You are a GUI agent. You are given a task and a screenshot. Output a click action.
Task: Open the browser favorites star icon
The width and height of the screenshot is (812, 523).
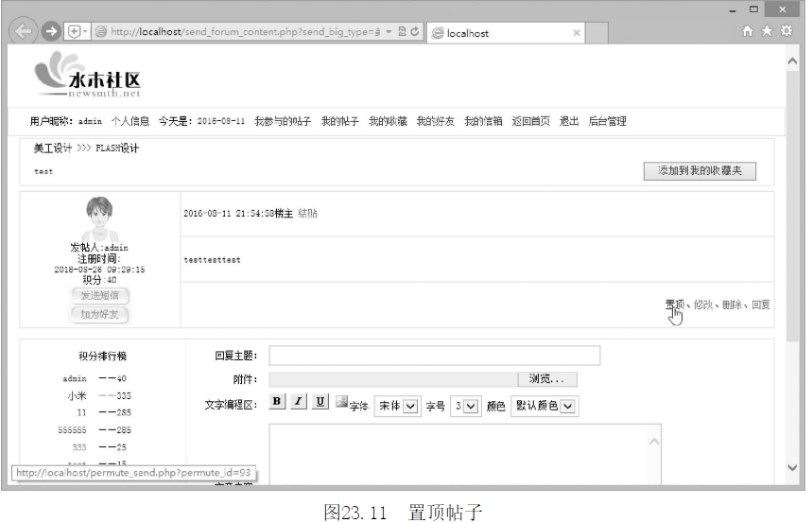click(767, 31)
